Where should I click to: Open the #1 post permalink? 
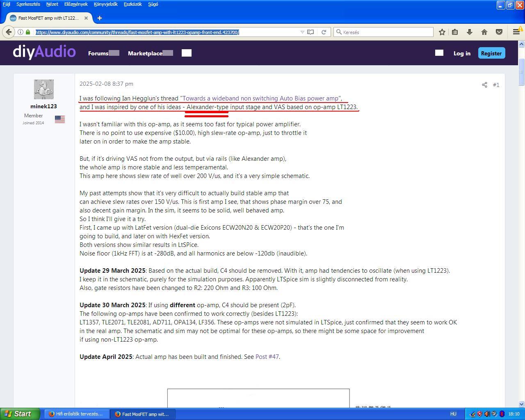click(496, 85)
